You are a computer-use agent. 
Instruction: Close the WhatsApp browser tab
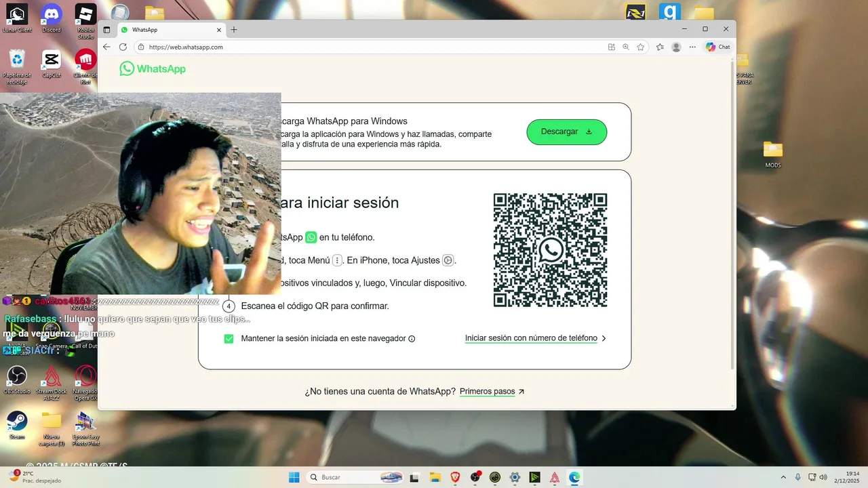point(219,30)
